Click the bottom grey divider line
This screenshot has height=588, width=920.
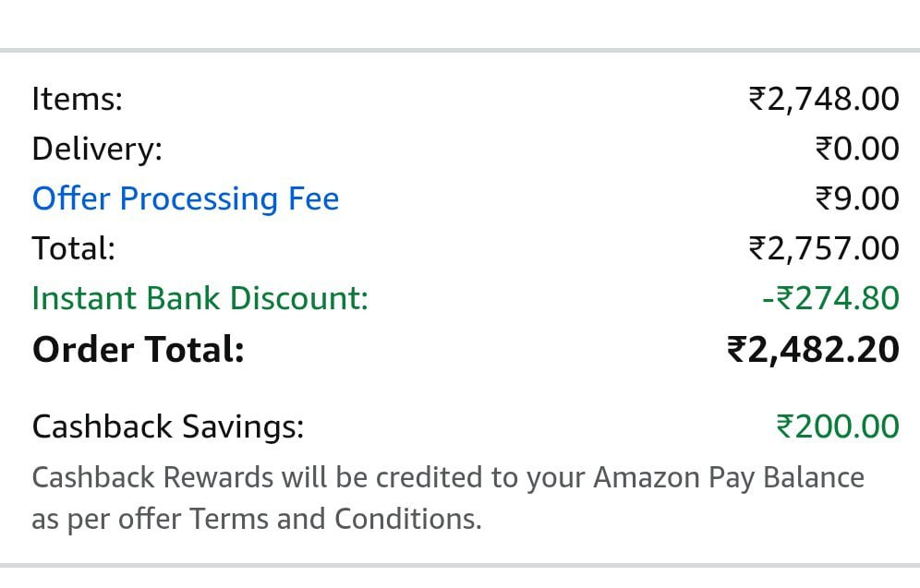(460, 564)
